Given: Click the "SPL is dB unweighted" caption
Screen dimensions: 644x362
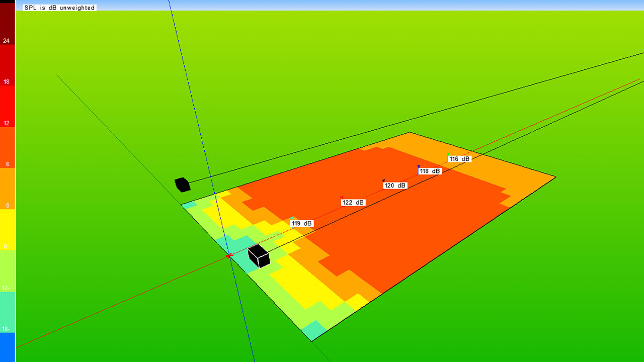Looking at the screenshot, I should (59, 8).
